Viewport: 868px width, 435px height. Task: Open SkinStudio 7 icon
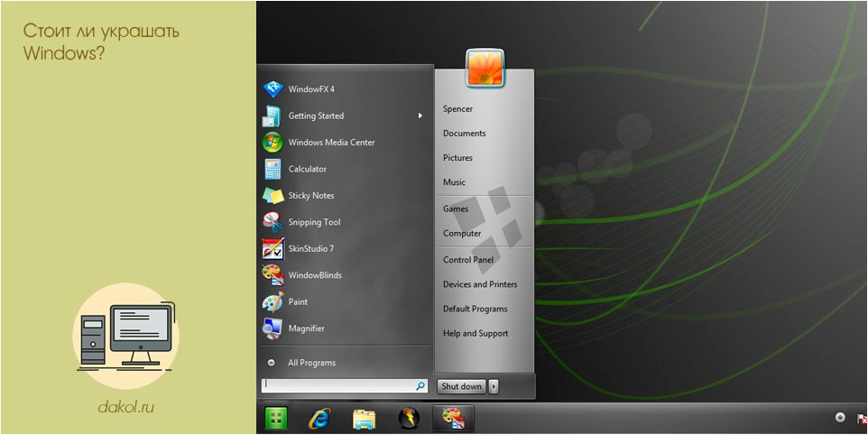click(x=272, y=248)
